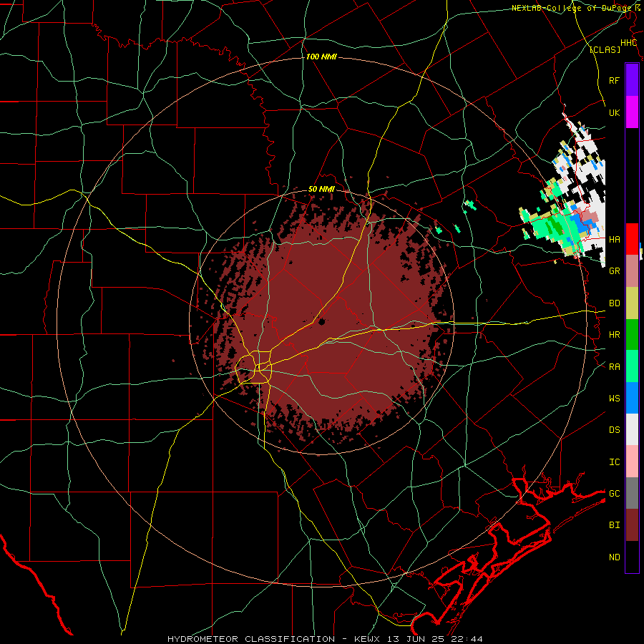Click the blue WS legend swatch
644x644 pixels.
(632, 398)
